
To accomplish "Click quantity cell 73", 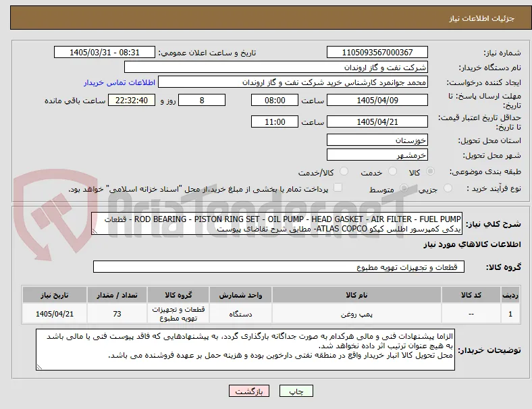I will tap(117, 314).
